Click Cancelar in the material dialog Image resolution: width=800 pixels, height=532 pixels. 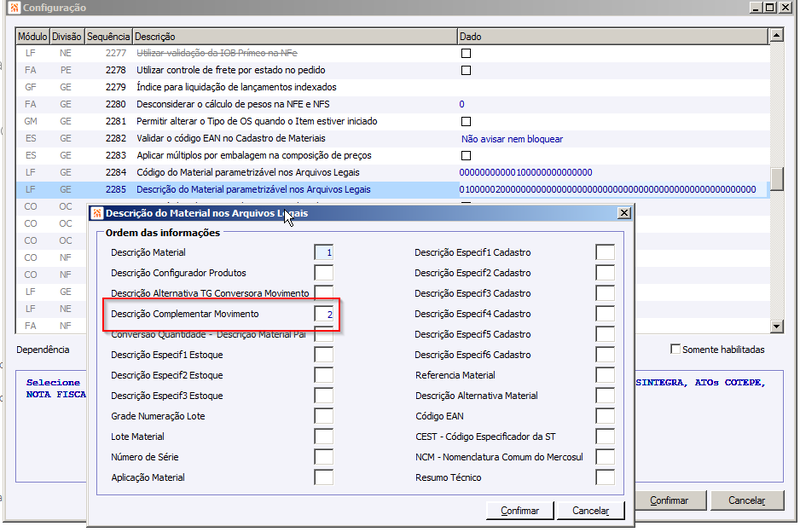[590, 511]
